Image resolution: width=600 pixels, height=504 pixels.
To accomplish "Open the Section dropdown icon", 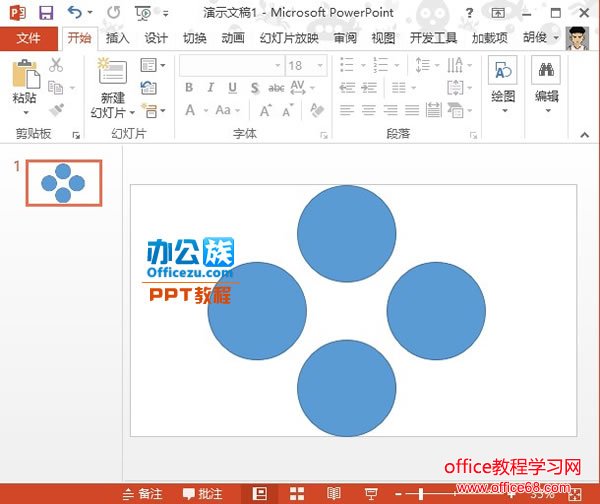I will coord(153,111).
